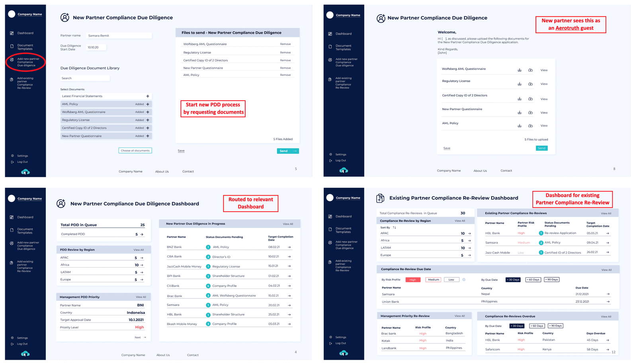
Task: Download the Wolfsberg AML Questionnaire file
Action: [x=519, y=70]
